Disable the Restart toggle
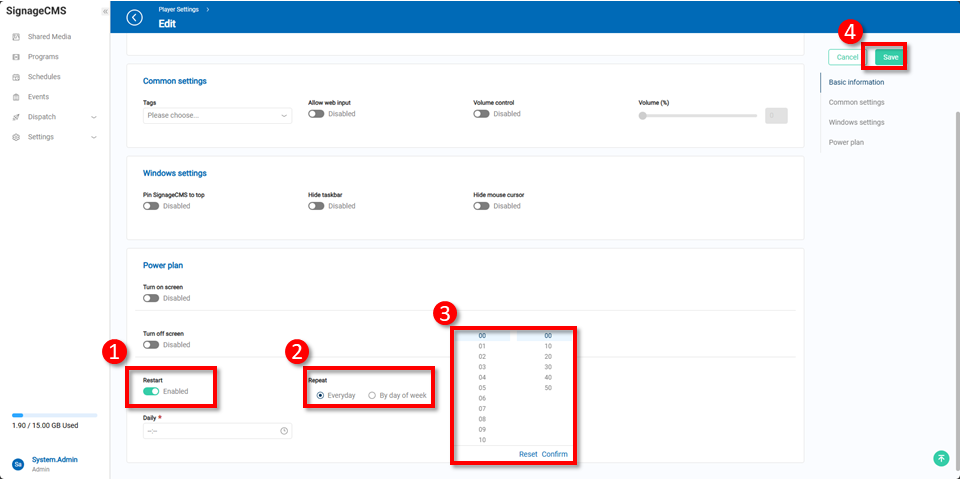 pyautogui.click(x=152, y=391)
